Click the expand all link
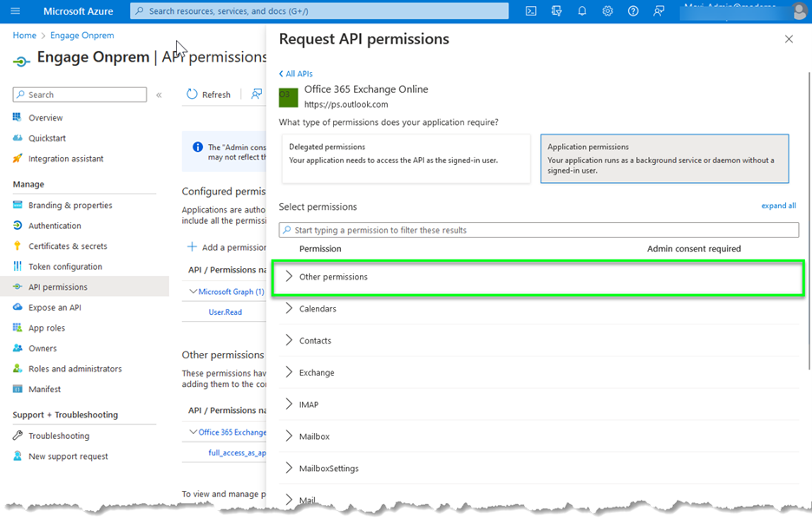The image size is (812, 518). pyautogui.click(x=778, y=206)
